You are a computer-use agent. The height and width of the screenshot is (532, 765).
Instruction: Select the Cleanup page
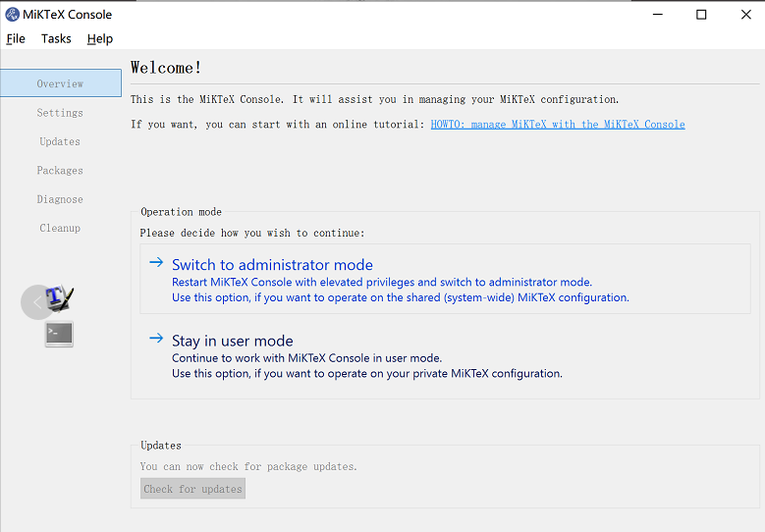[x=60, y=228]
